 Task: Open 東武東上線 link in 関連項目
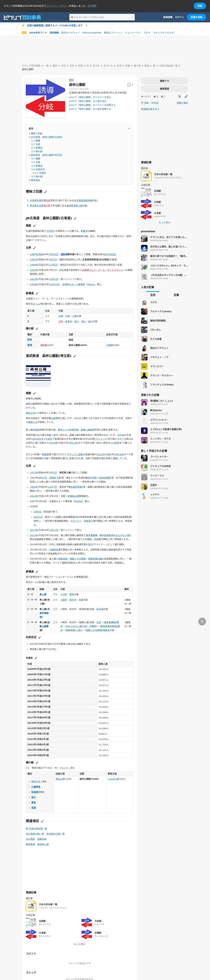(43, 844)
